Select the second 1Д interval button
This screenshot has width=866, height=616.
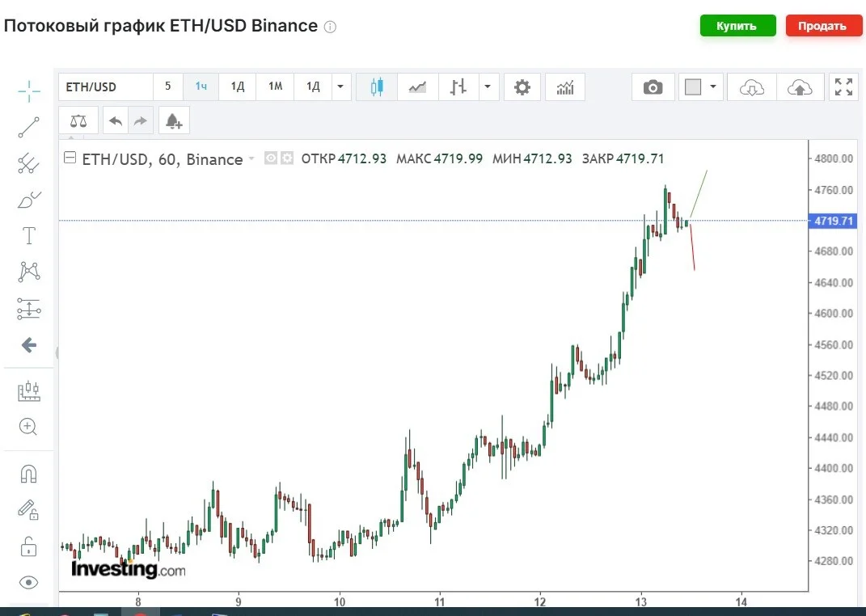click(x=313, y=86)
